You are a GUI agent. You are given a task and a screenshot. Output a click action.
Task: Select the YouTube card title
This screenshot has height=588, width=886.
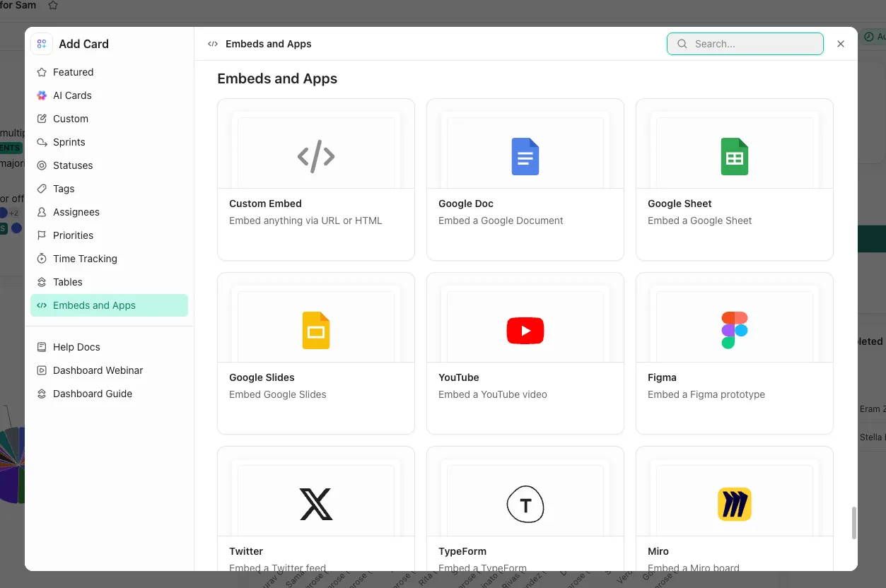tap(459, 377)
